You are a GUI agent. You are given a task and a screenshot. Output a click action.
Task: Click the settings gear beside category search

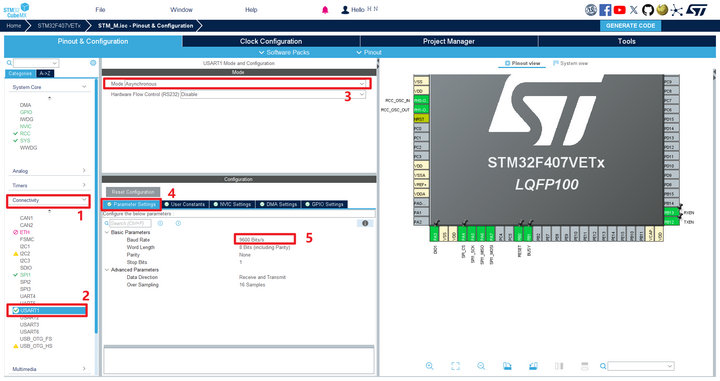pyautogui.click(x=93, y=63)
